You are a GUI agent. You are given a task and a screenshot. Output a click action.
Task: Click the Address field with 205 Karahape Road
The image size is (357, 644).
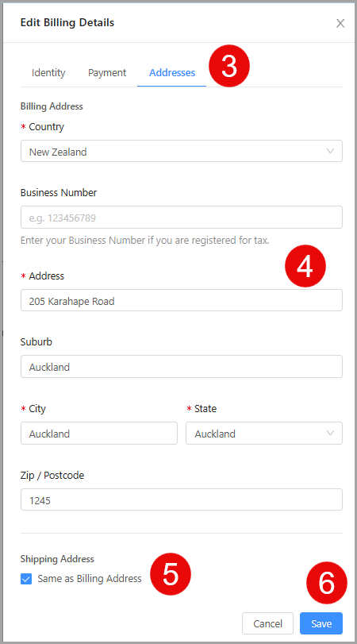point(182,300)
